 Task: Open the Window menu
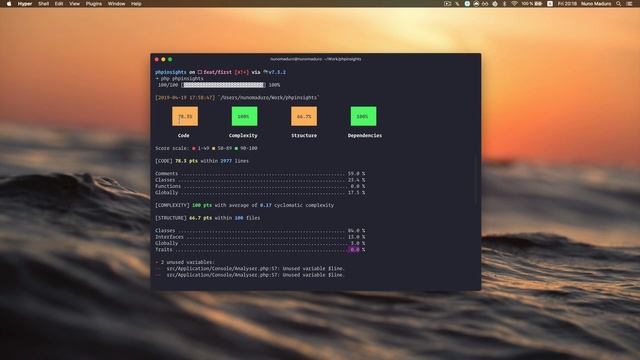coord(116,4)
